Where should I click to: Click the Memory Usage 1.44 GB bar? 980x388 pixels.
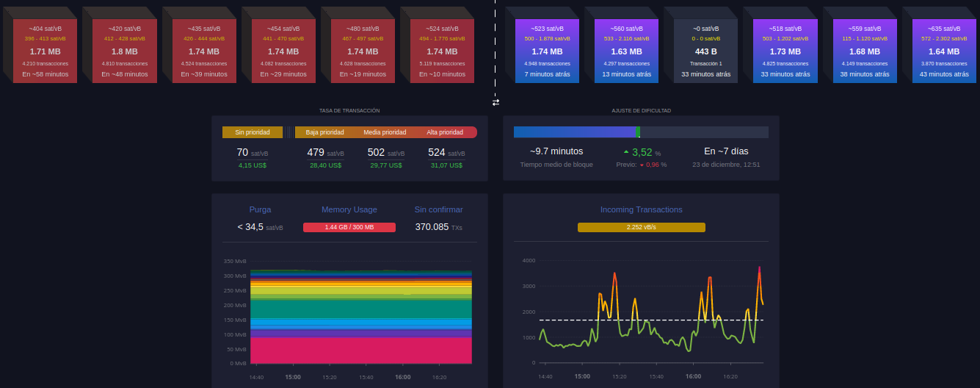[349, 227]
